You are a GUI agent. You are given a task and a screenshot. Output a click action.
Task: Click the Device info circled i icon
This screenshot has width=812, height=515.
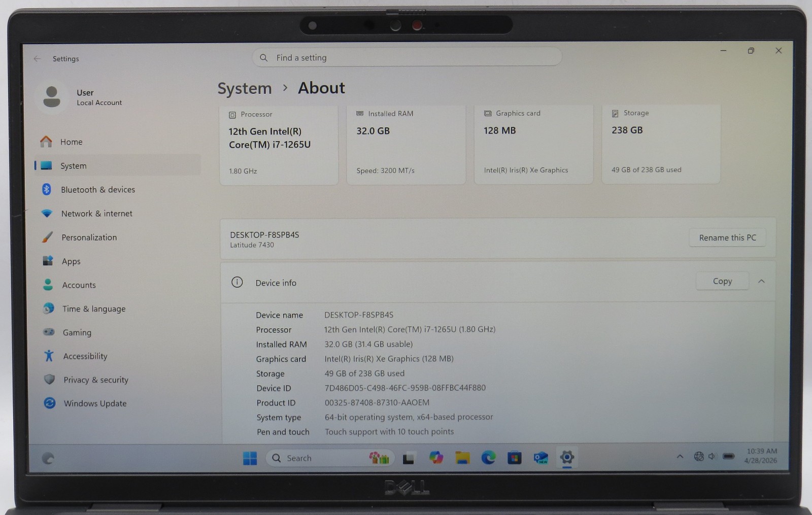coord(237,282)
